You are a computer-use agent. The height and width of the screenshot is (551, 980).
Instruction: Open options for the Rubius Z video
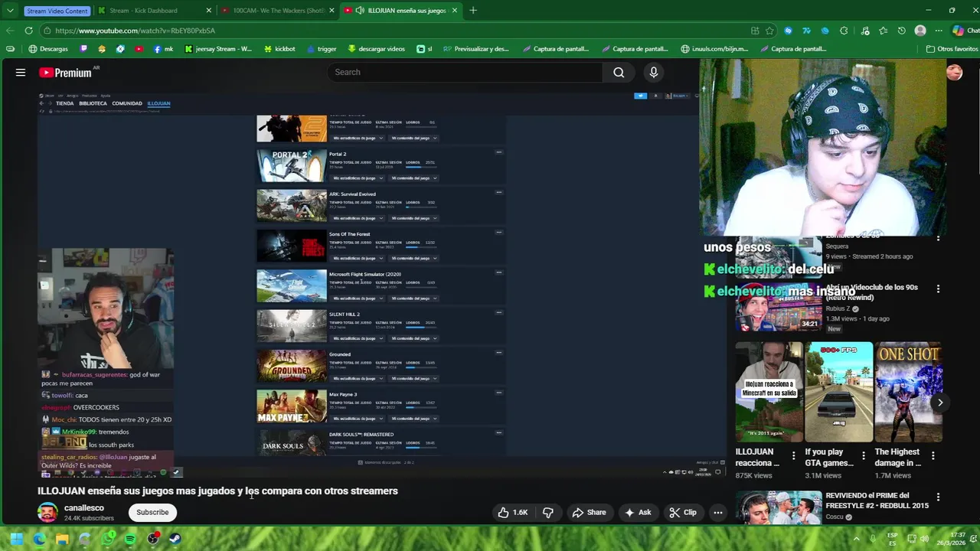[938, 289]
